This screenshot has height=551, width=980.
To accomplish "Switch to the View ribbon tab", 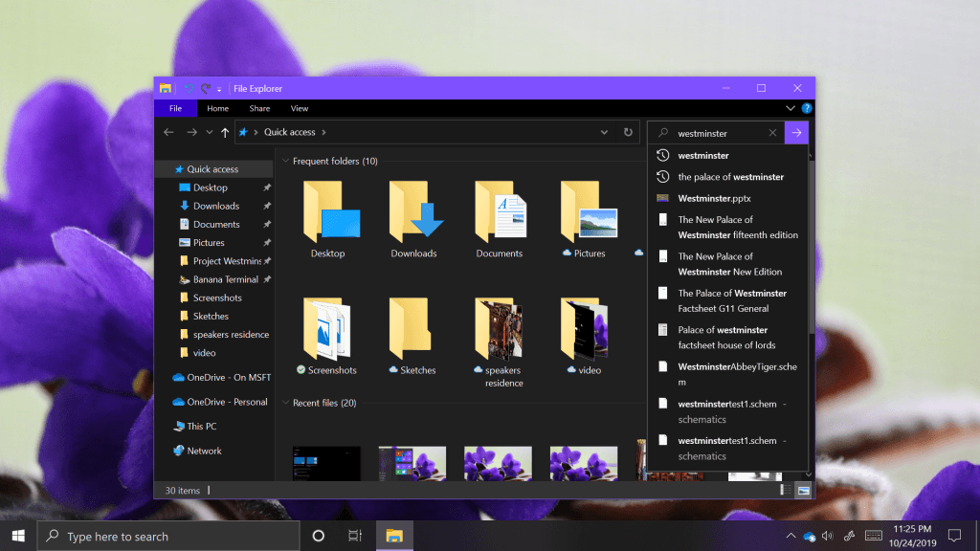I will [300, 109].
